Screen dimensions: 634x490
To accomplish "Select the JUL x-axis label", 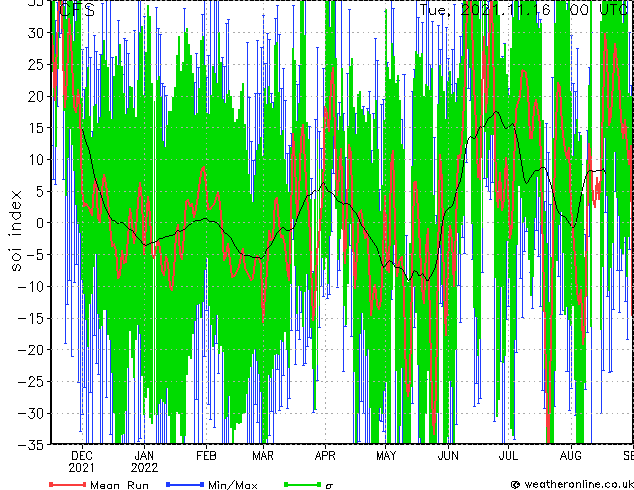I will pos(508,456).
